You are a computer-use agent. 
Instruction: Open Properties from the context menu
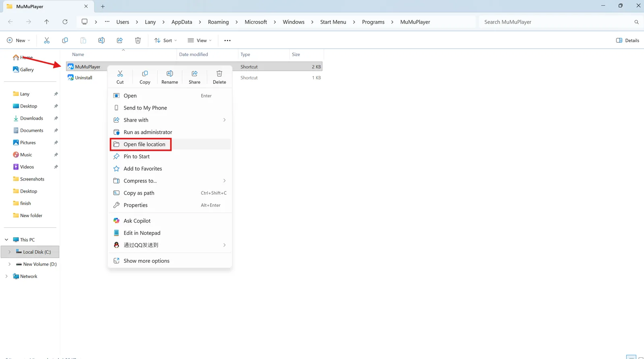[x=170, y=205]
